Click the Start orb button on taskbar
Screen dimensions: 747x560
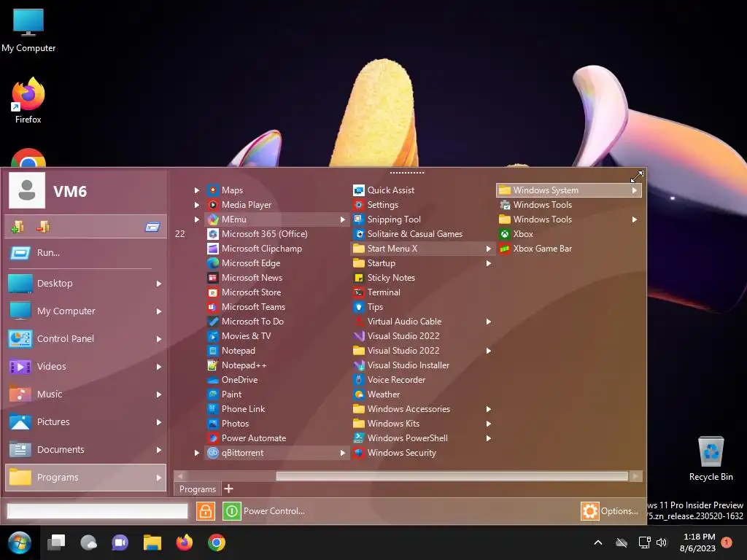(20, 542)
